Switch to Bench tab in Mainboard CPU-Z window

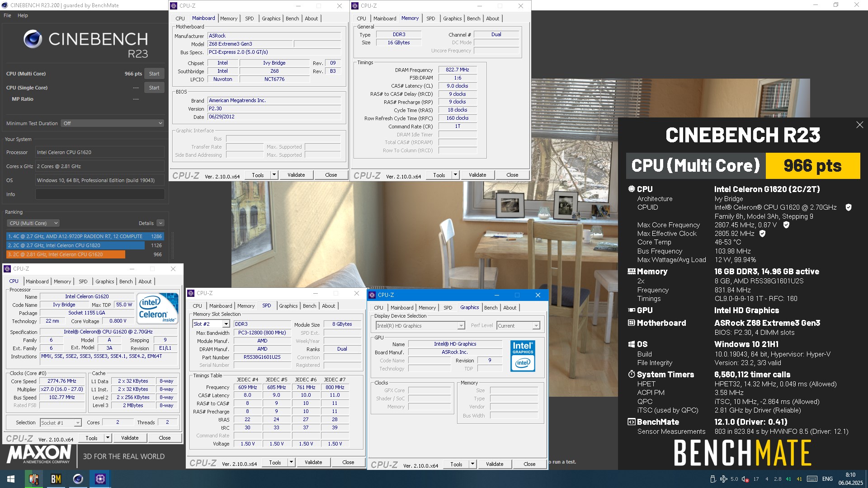292,19
